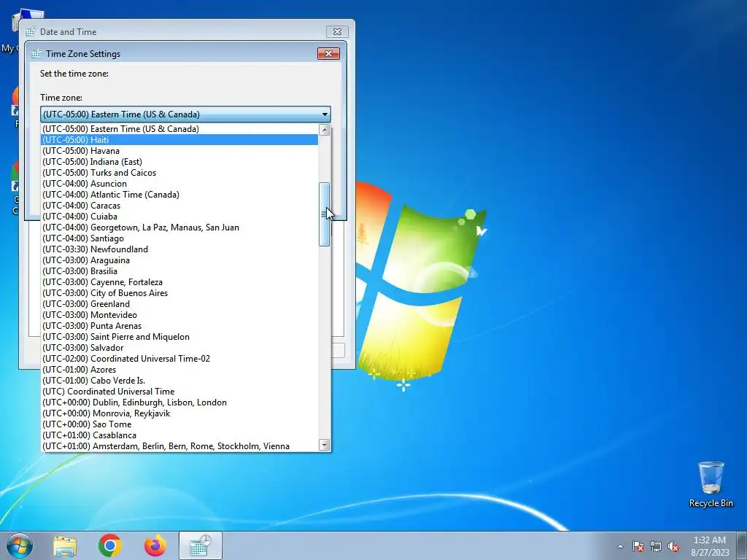Pick the (UTC-04:00) Asuncion entry
This screenshot has height=560, width=747.
pyautogui.click(x=179, y=183)
